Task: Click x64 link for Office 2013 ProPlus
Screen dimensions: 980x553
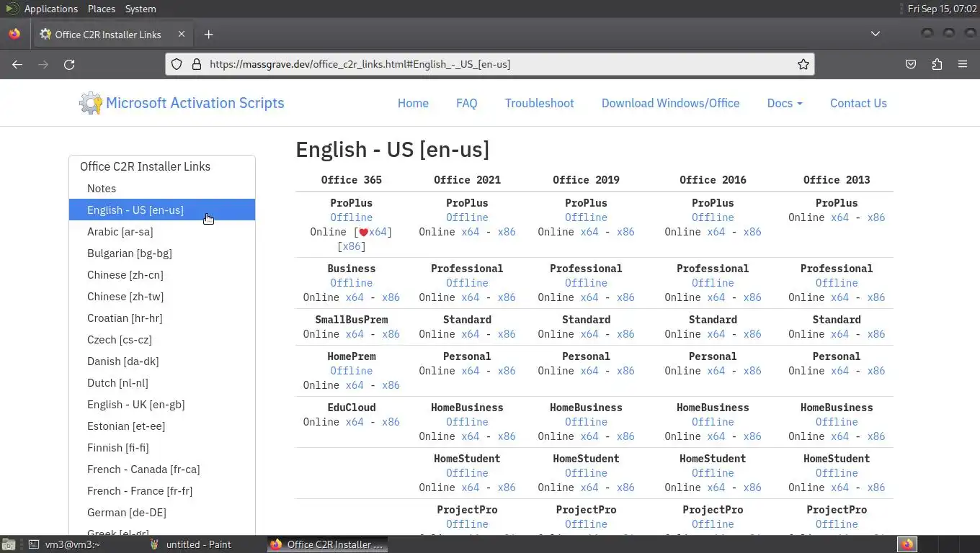Action: click(x=840, y=217)
